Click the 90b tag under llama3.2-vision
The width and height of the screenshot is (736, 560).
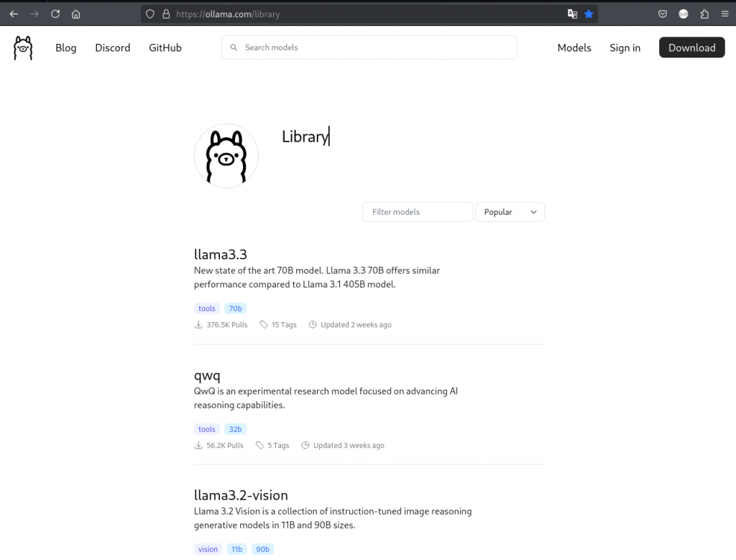(262, 549)
